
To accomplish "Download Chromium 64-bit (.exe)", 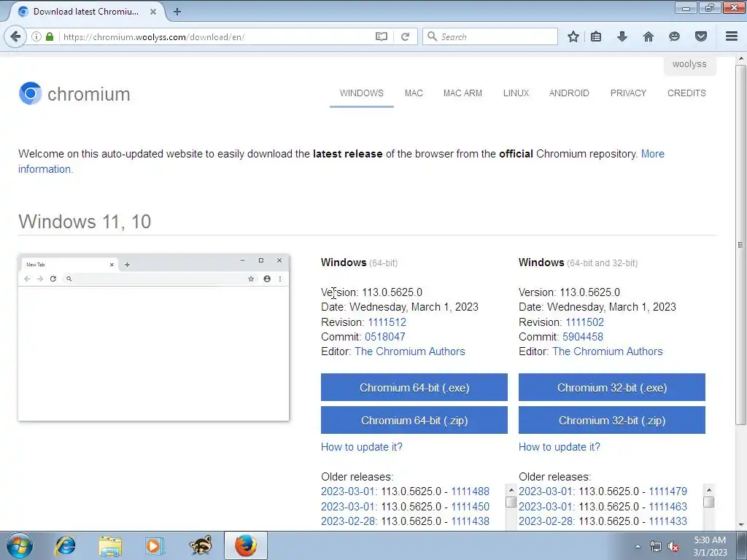I will (x=414, y=388).
